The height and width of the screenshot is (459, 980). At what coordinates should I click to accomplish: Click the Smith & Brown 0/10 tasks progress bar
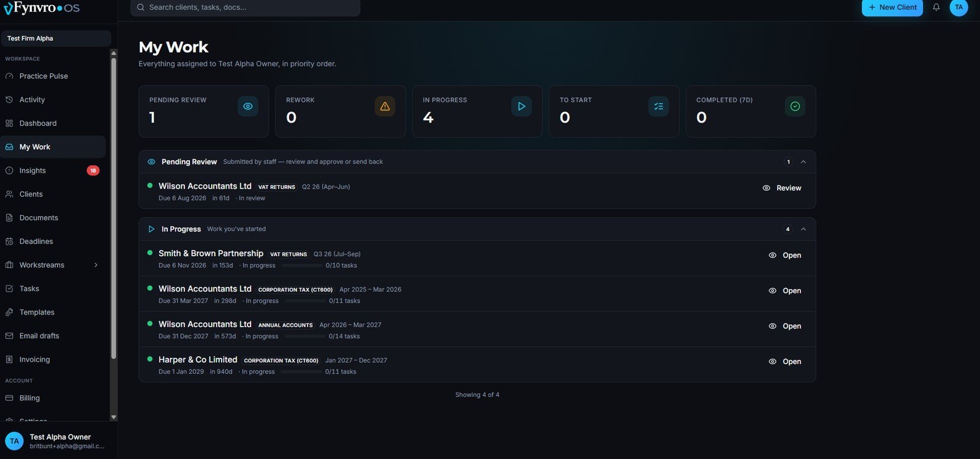coord(302,265)
